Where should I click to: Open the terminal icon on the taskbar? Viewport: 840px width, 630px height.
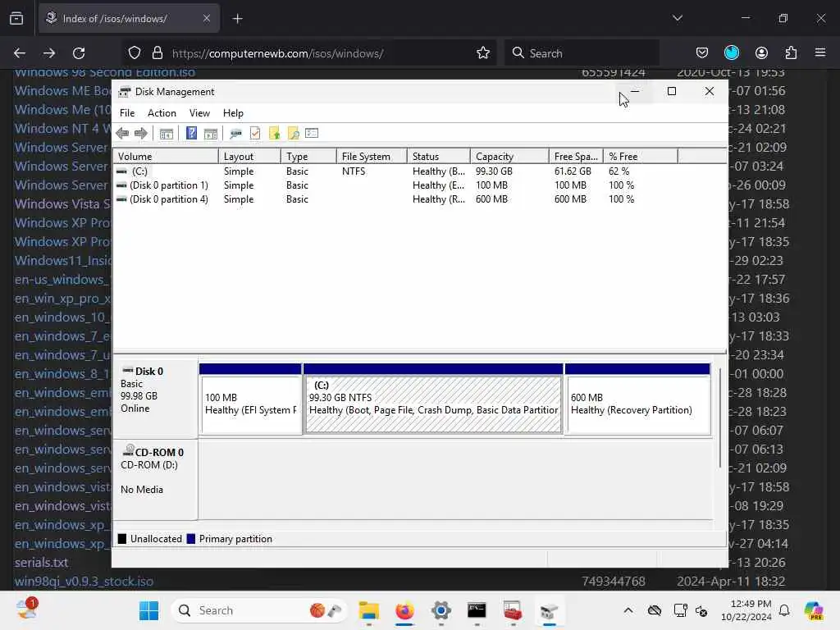click(x=477, y=610)
